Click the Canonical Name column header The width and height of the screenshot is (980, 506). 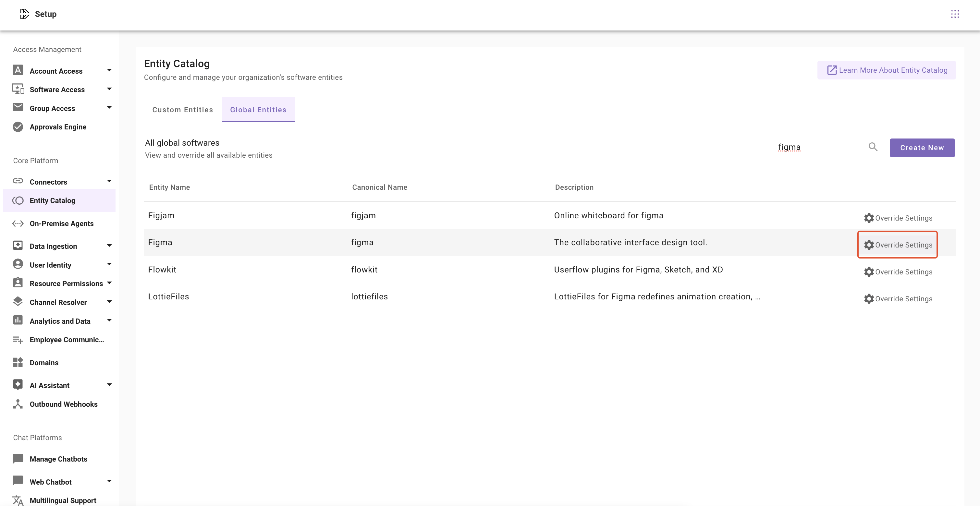[380, 187]
